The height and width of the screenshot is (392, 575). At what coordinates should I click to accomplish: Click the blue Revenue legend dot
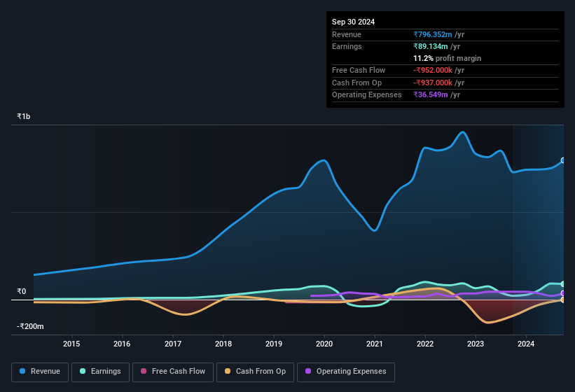click(x=22, y=371)
